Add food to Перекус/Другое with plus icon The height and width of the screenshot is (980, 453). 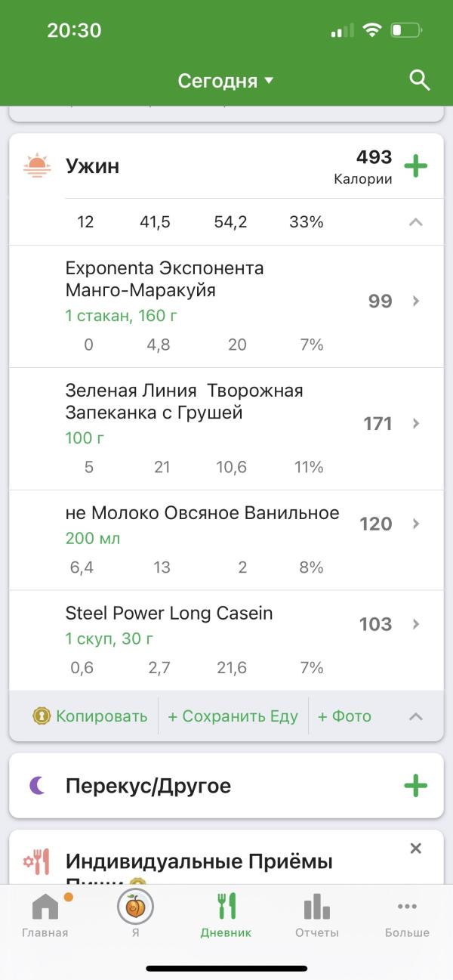point(415,786)
